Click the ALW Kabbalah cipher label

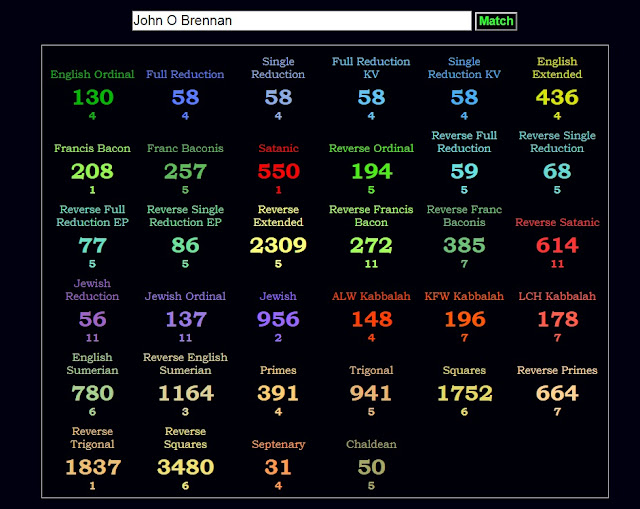(x=371, y=296)
